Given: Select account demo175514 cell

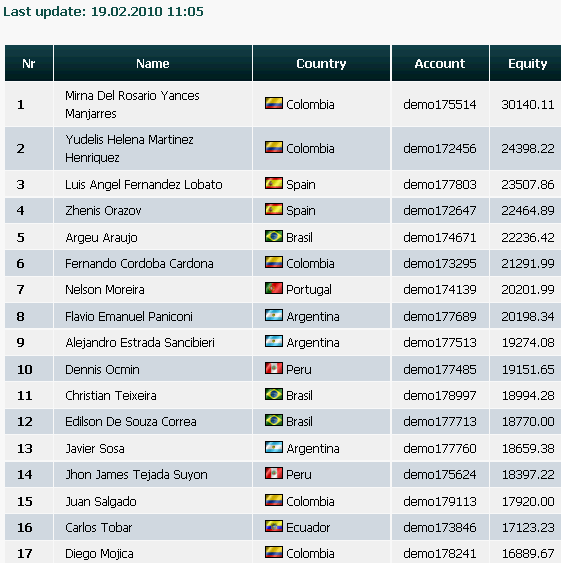Looking at the screenshot, I should [x=440, y=104].
